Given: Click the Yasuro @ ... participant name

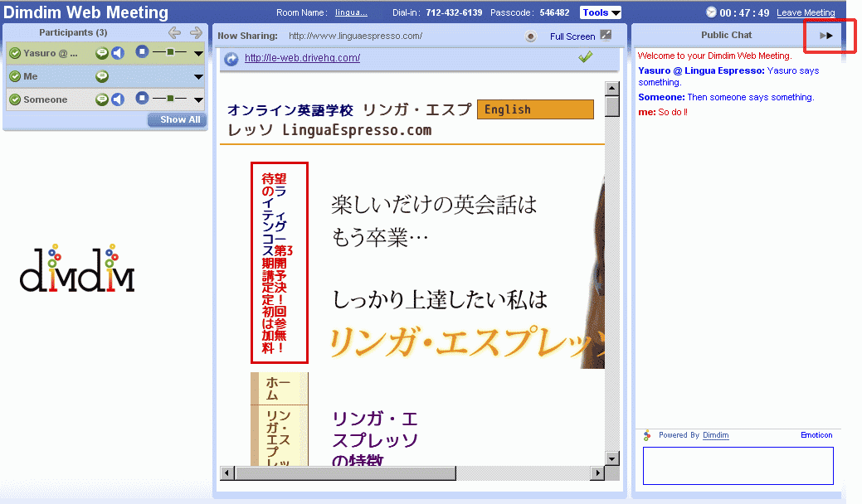Looking at the screenshot, I should pyautogui.click(x=51, y=53).
